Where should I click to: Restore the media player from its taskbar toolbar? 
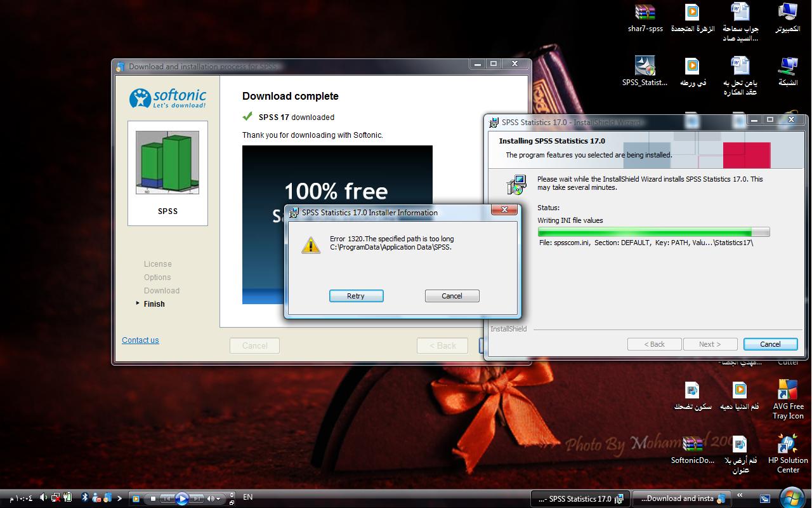point(232,503)
